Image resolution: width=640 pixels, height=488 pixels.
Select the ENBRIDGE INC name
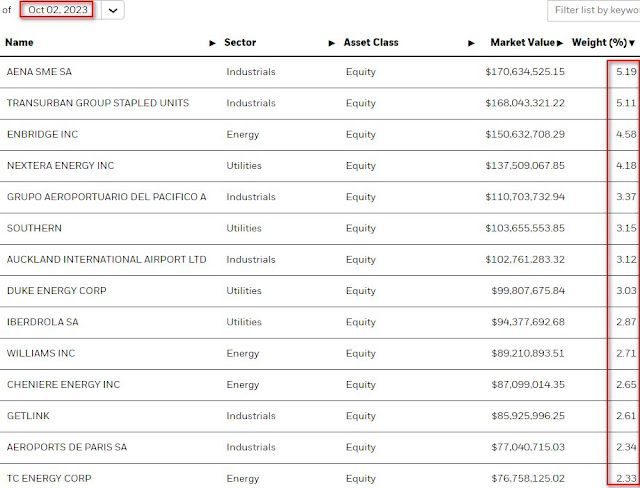click(42, 134)
